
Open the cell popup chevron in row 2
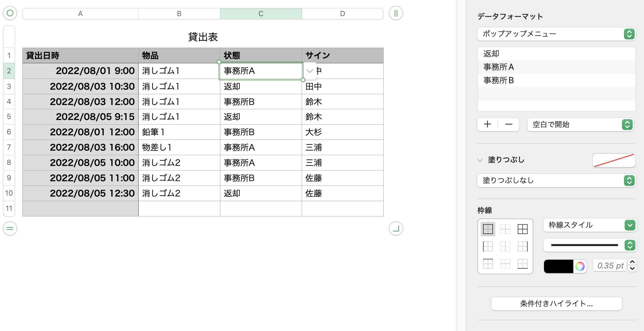coord(310,71)
